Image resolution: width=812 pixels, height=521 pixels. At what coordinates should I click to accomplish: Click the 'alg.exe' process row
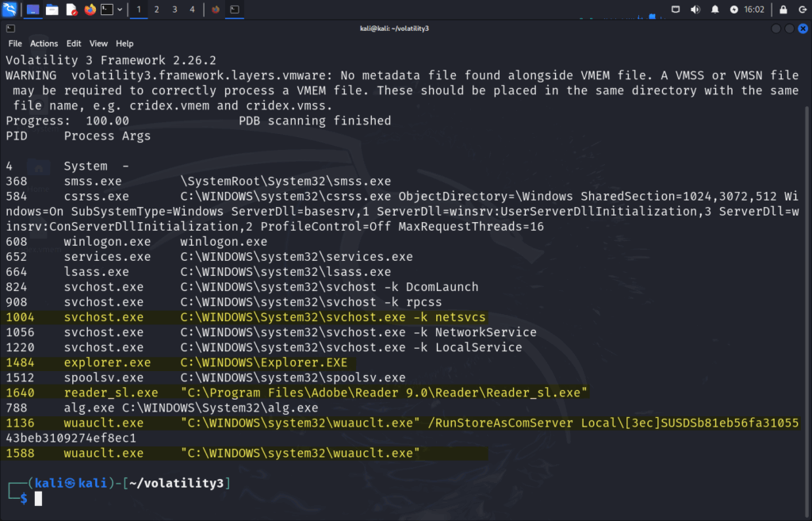tap(162, 408)
